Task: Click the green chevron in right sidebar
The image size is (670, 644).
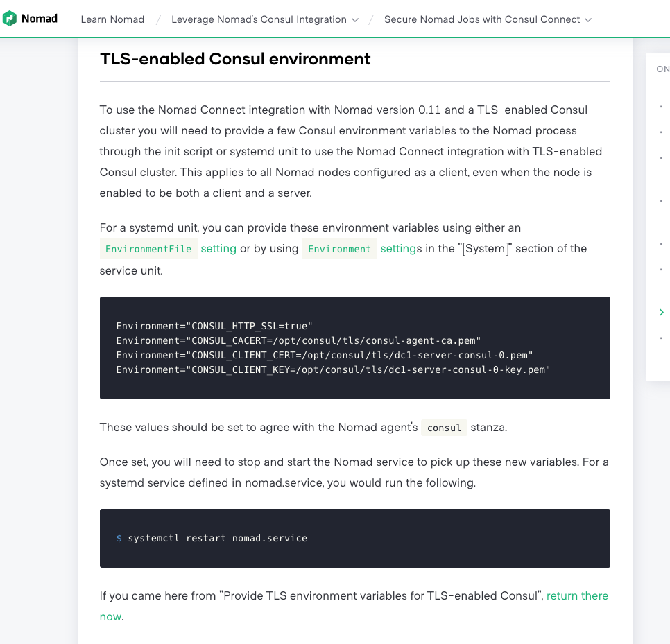Action: tap(662, 313)
